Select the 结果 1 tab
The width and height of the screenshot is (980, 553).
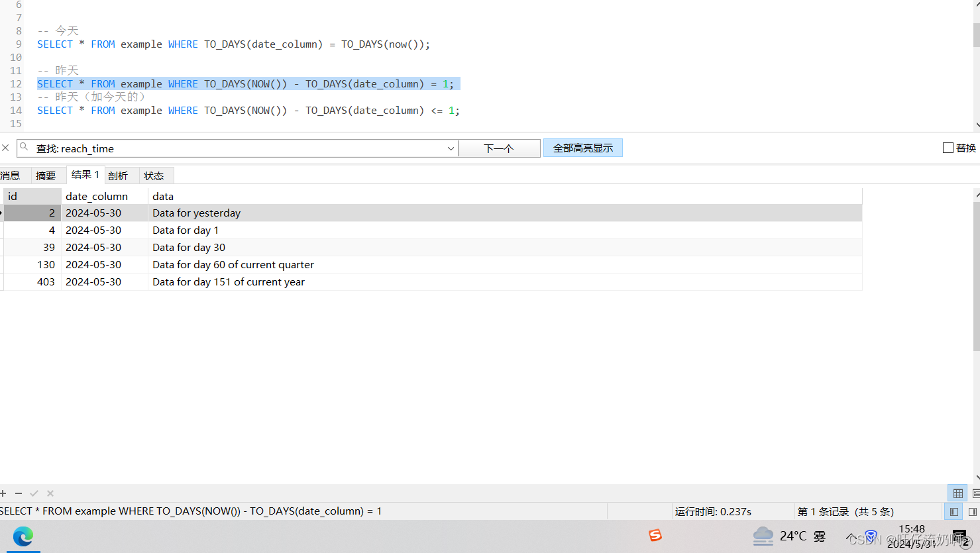pyautogui.click(x=85, y=175)
